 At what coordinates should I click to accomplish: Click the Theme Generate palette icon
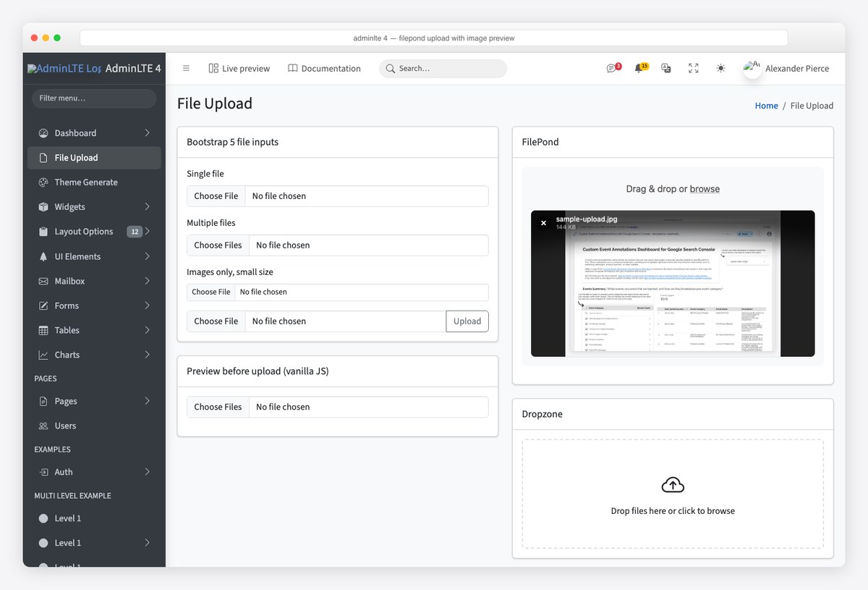43,182
